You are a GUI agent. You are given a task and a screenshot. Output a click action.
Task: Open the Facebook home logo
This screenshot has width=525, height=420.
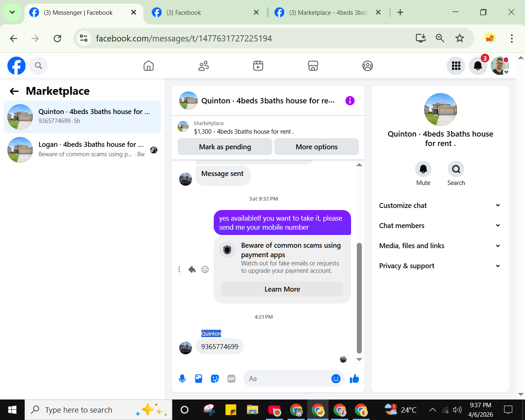16,66
